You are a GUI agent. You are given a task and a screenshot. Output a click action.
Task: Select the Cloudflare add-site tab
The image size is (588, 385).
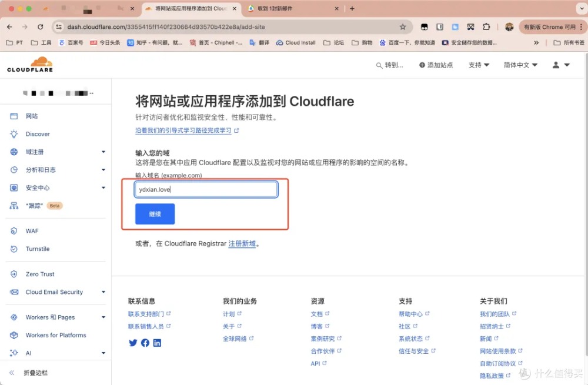[191, 8]
